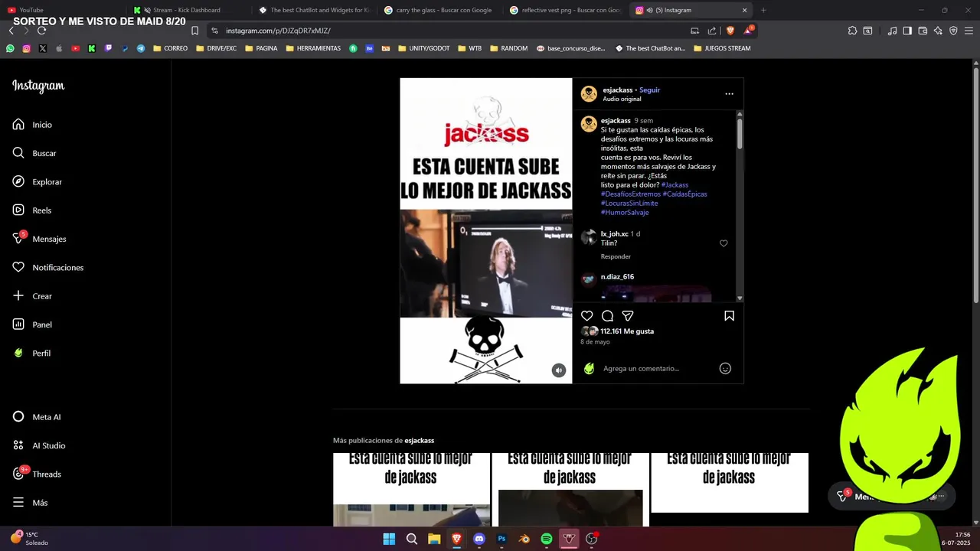Open the #DesafíosExtremos hashtag

coord(630,194)
